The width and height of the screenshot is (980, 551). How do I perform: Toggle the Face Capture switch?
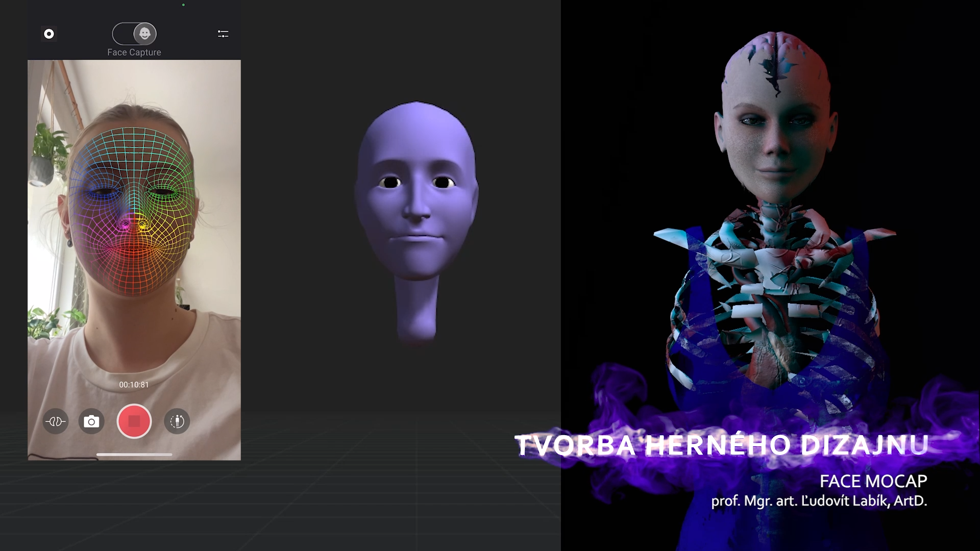click(134, 34)
